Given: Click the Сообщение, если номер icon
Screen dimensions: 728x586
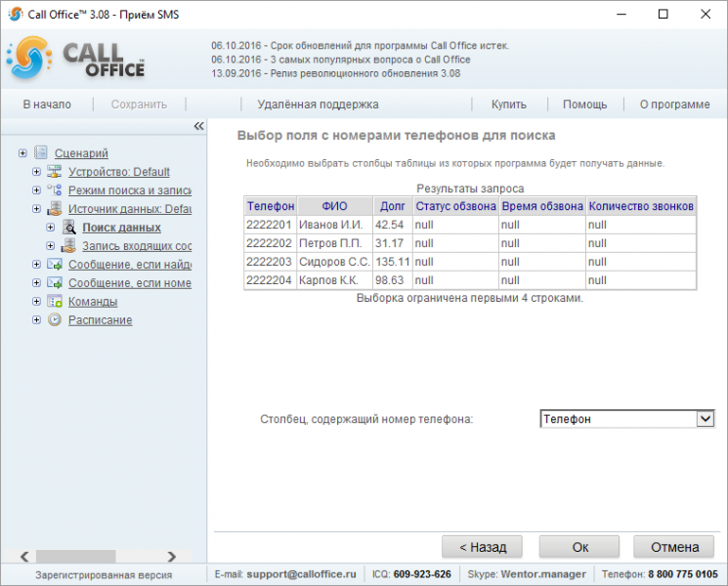Looking at the screenshot, I should [55, 282].
